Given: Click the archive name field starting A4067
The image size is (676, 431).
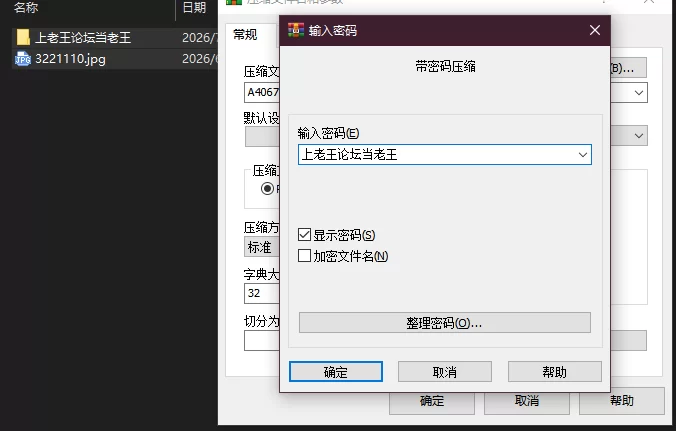Looking at the screenshot, I should (x=262, y=92).
